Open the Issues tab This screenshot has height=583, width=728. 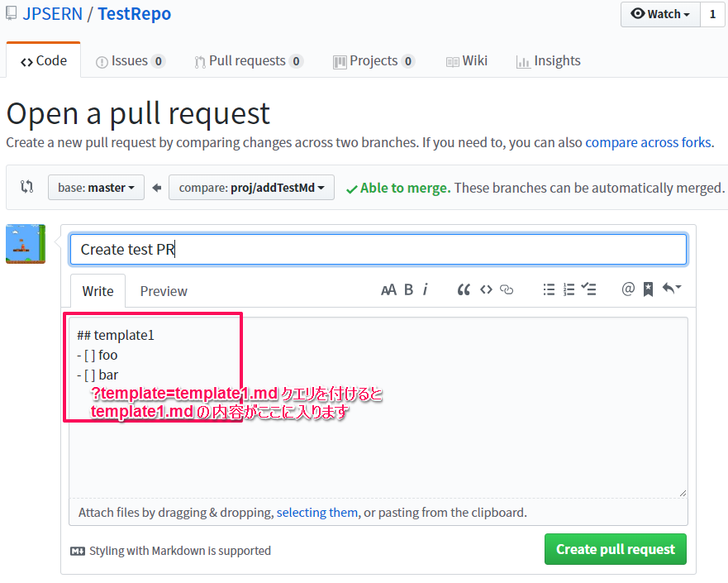pos(131,61)
